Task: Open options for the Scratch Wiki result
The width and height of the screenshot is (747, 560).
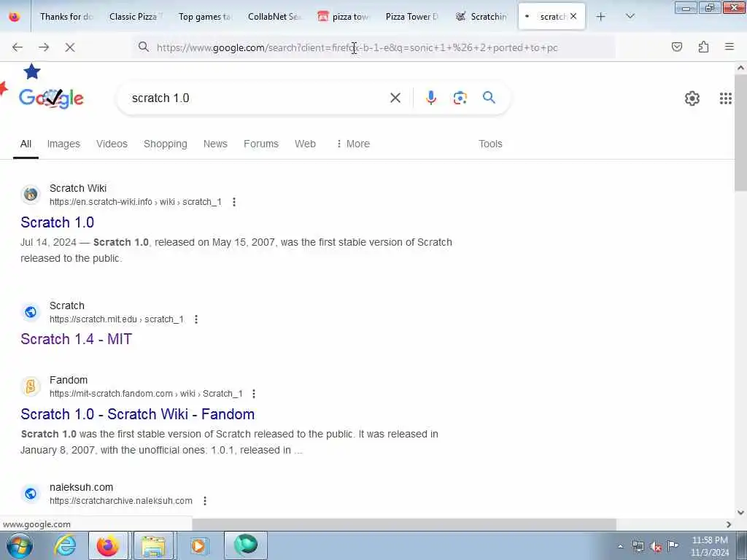Action: tap(234, 202)
